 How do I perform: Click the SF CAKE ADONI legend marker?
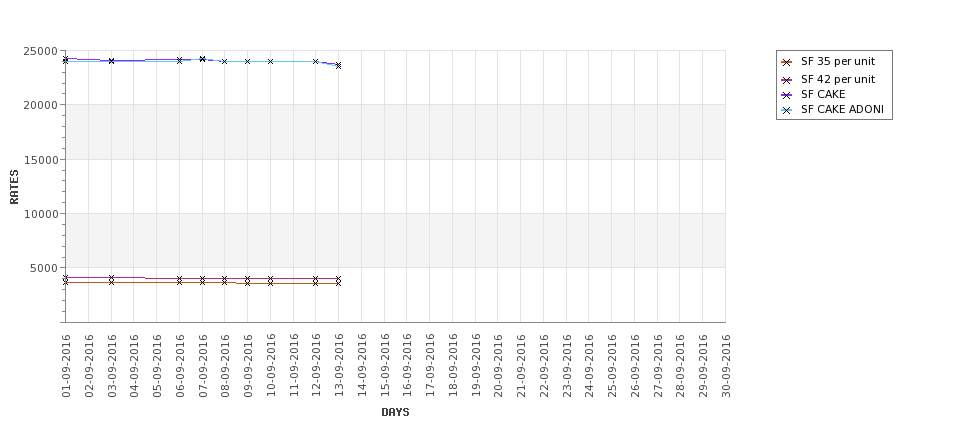pos(787,111)
